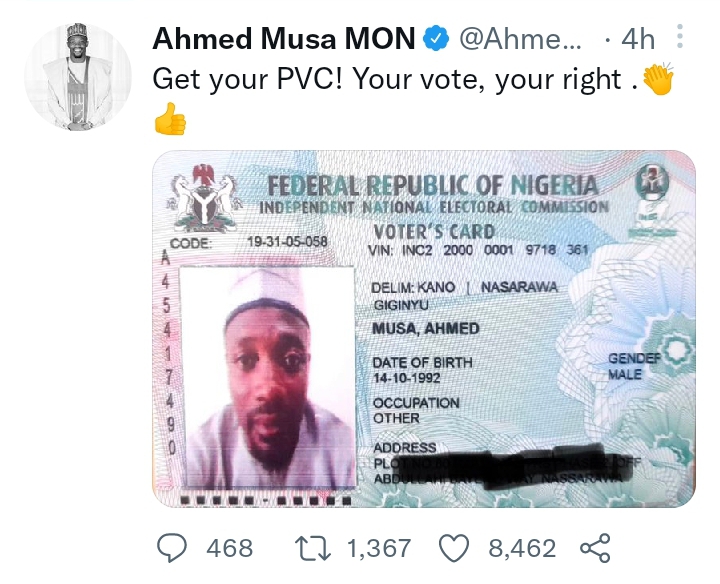Click the 1,367 retweets count

tap(377, 548)
